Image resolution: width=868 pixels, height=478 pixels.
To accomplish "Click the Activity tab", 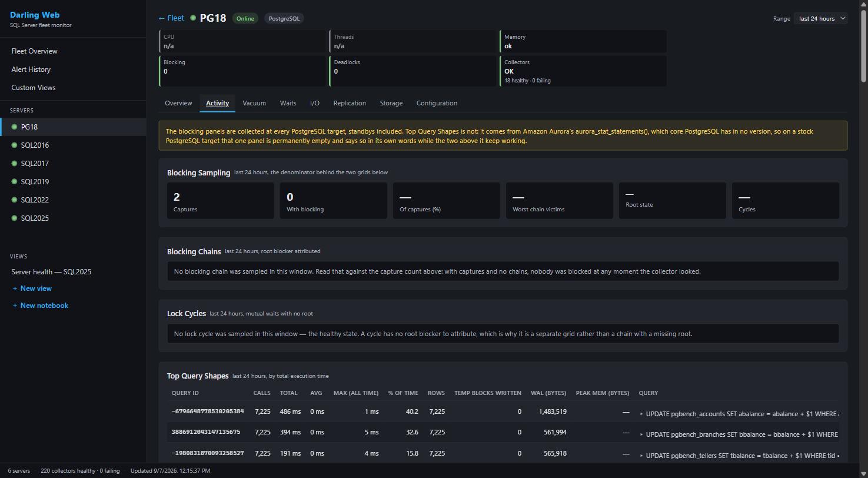I will click(x=217, y=103).
